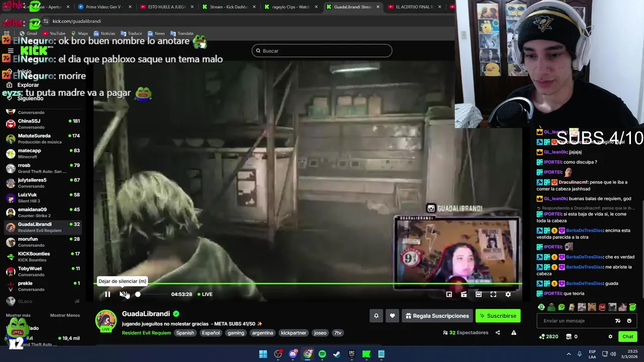The width and height of the screenshot is (644, 362).
Task: Show hidden system tray icons
Action: coord(569,354)
